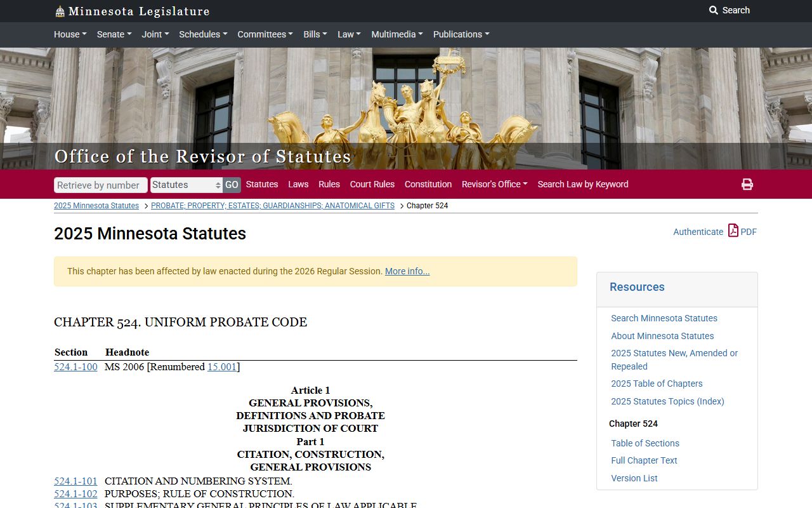Expand the Law menu

349,34
